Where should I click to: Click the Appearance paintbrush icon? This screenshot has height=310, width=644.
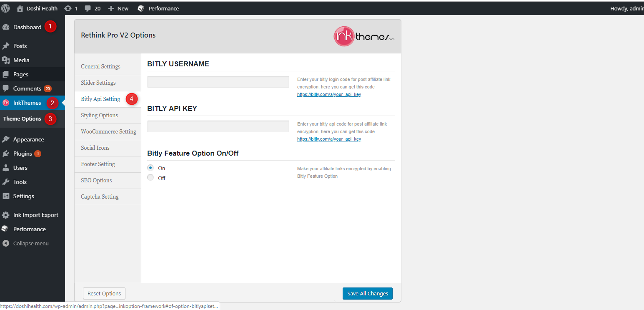(6, 139)
